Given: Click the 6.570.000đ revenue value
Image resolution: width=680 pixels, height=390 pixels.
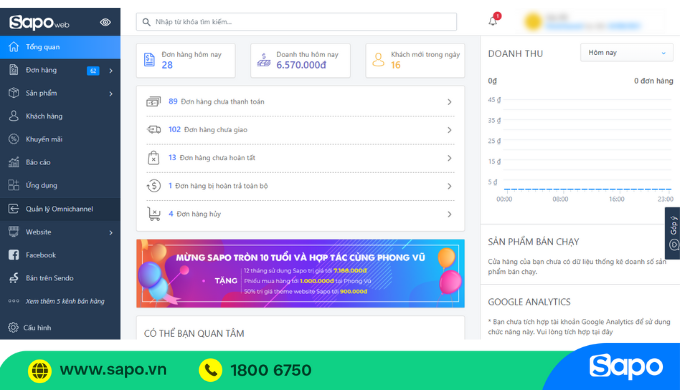Looking at the screenshot, I should [x=301, y=65].
